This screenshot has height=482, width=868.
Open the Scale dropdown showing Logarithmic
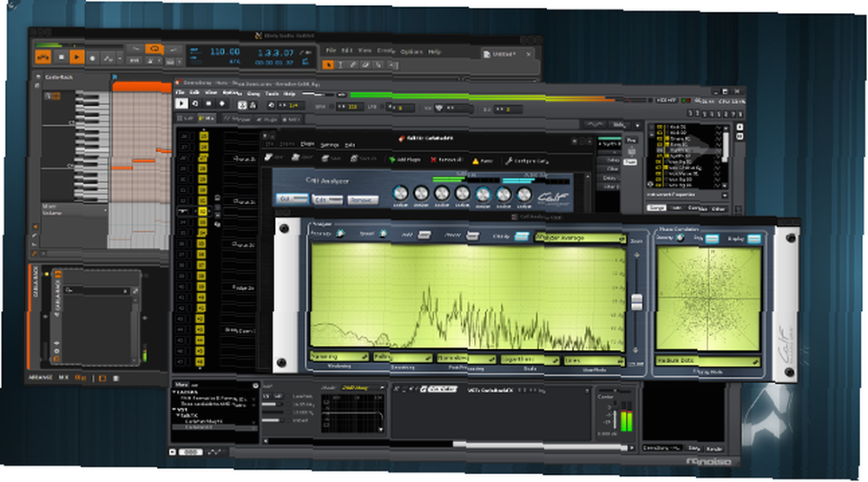tap(530, 360)
